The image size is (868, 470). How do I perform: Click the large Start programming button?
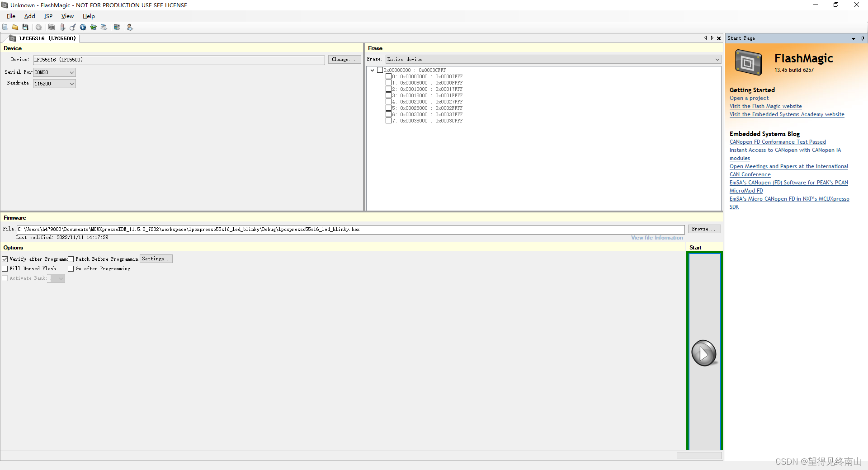(x=704, y=353)
